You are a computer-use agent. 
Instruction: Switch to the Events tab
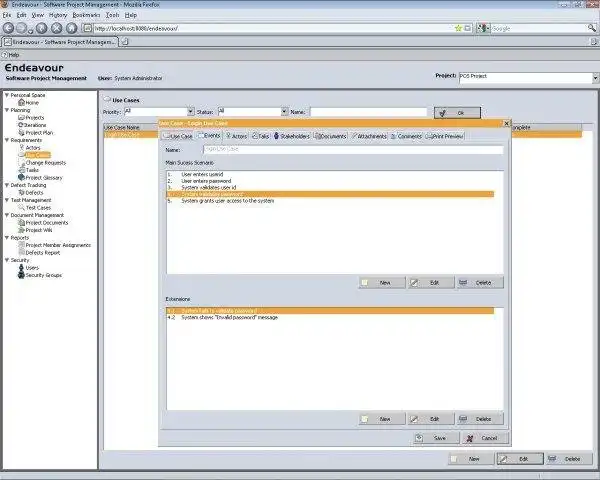[x=209, y=136]
